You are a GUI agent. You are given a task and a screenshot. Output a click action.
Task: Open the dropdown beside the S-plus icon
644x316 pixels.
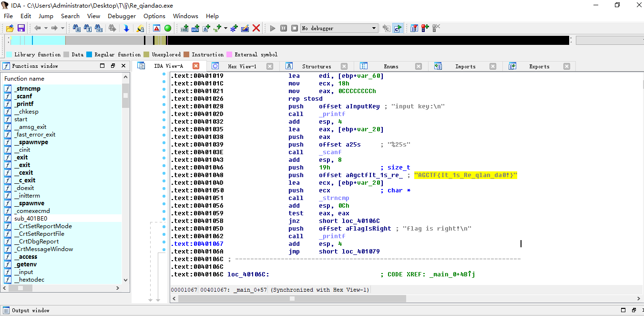(x=226, y=28)
